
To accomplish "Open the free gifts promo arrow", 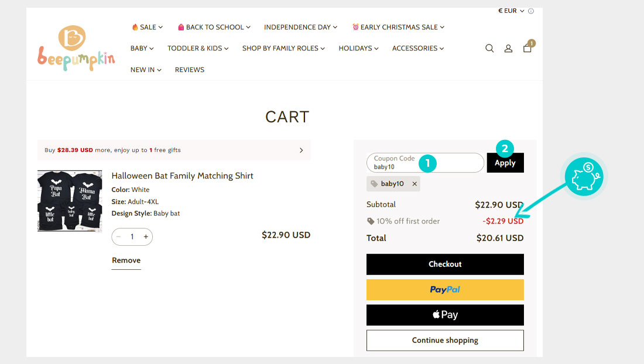I will (301, 150).
